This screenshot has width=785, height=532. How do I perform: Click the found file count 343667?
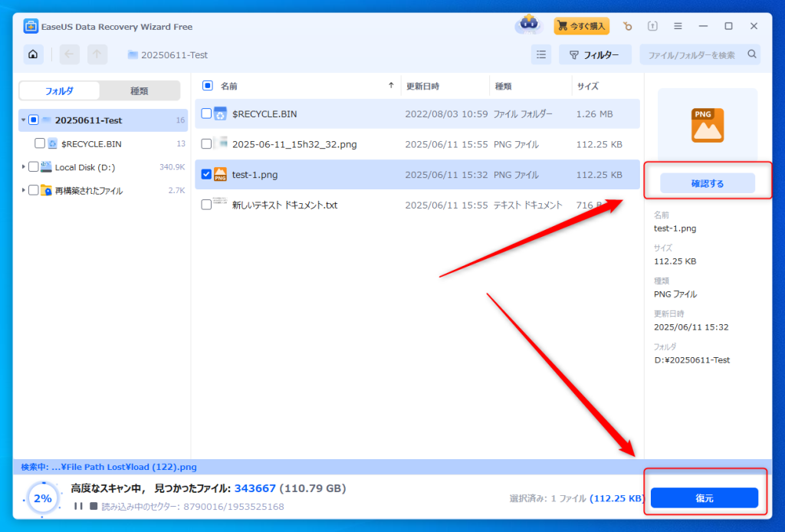coord(255,488)
